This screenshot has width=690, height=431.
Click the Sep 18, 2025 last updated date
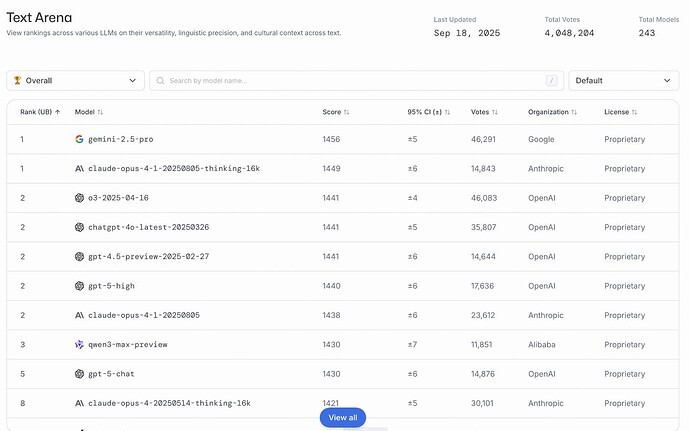tap(467, 33)
